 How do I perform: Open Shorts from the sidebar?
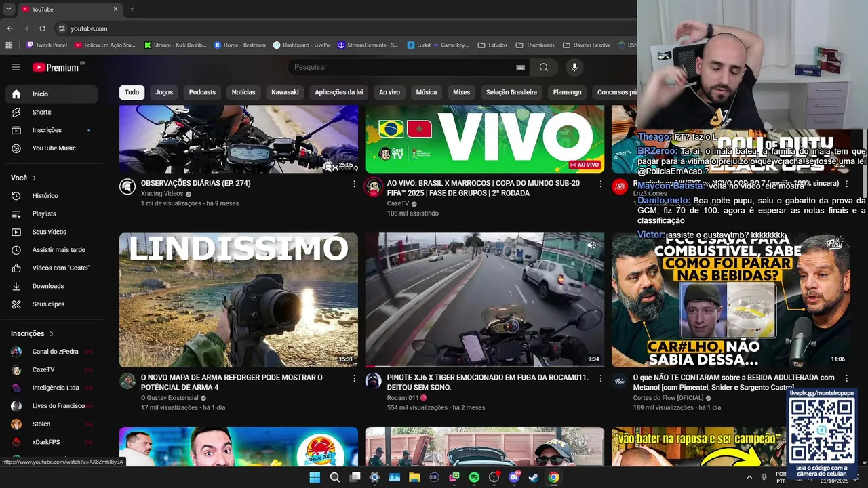tap(52, 112)
